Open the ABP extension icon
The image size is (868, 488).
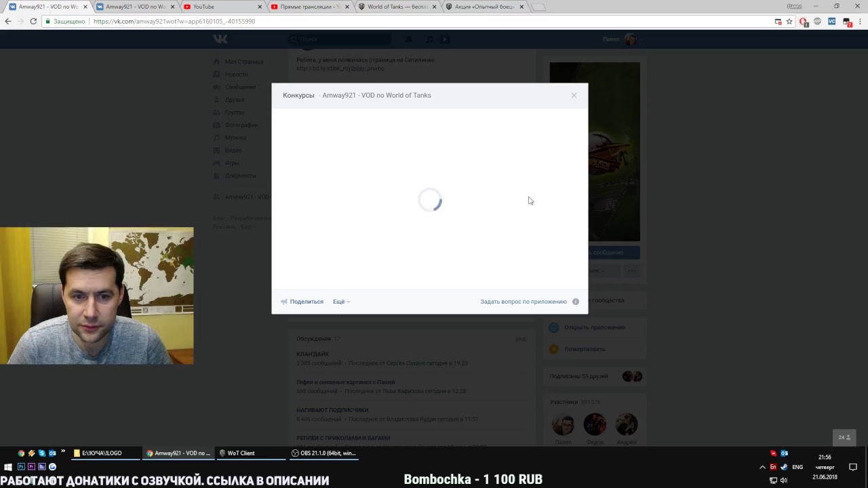(x=817, y=22)
